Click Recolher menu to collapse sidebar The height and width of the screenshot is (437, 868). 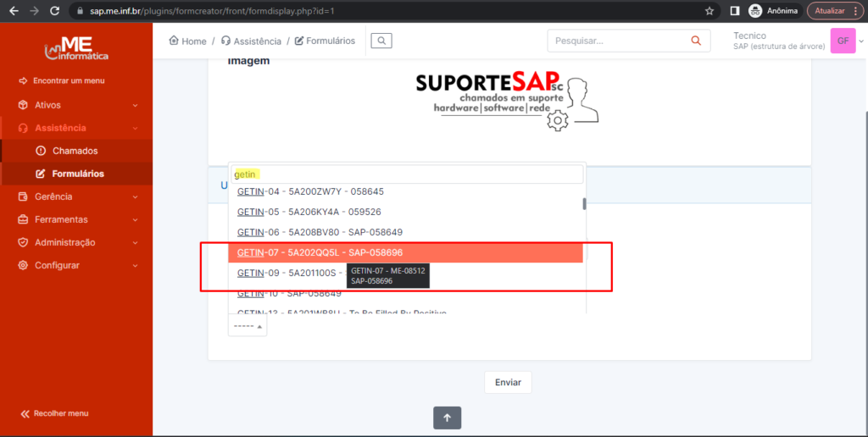(x=54, y=413)
